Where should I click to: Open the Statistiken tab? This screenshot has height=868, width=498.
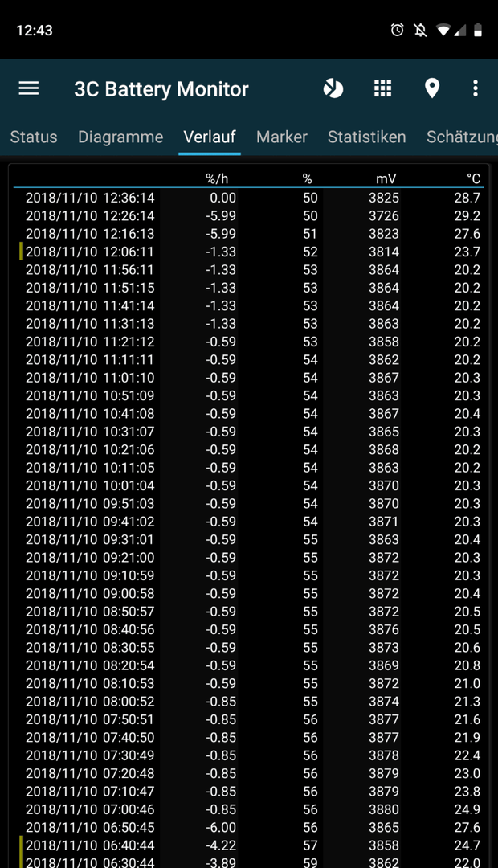(x=367, y=137)
